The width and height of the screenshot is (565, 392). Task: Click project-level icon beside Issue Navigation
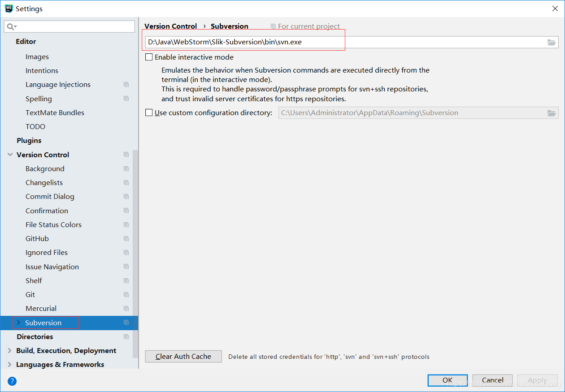pos(126,267)
